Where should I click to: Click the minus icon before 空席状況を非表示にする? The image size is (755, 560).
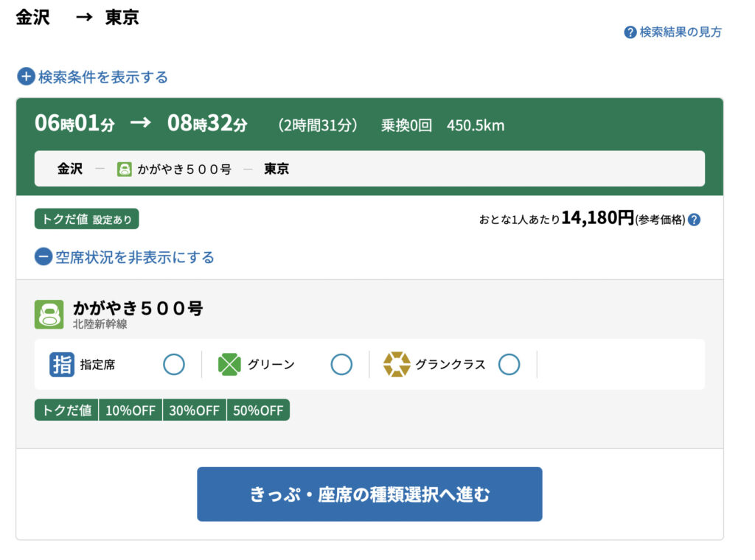[x=44, y=257]
